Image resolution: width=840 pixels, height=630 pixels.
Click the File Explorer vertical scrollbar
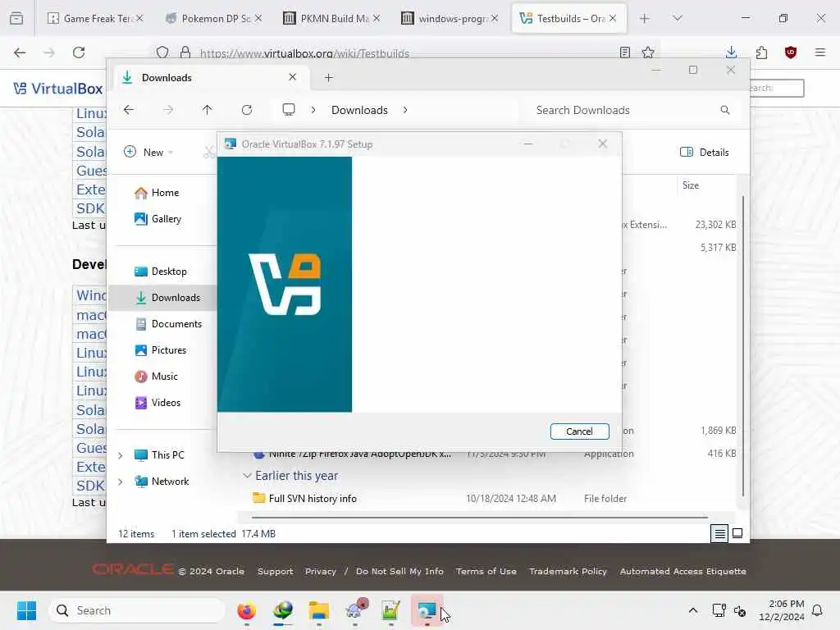743,345
